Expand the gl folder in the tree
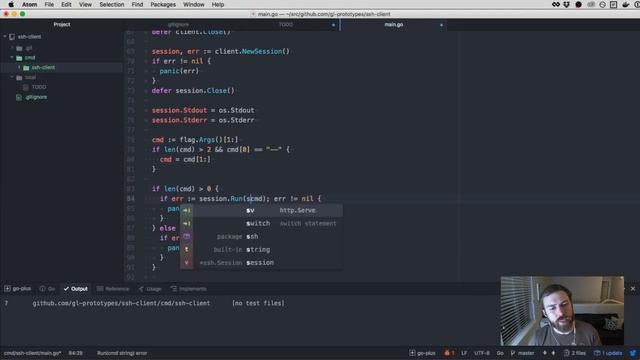640x360 pixels. (x=12, y=48)
